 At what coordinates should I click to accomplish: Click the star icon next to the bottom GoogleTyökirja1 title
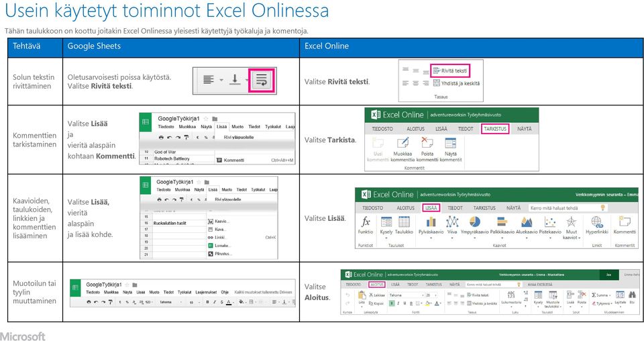(x=127, y=285)
